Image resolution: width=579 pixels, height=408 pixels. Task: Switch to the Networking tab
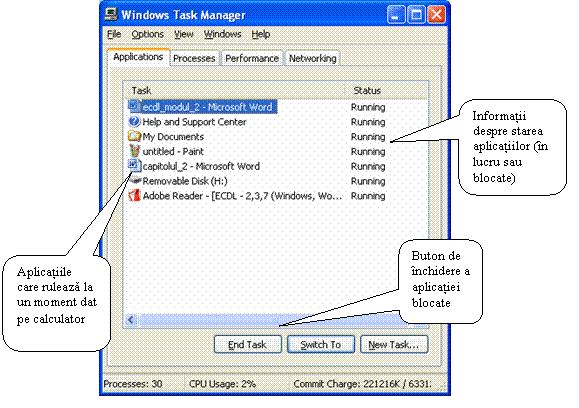[x=312, y=58]
